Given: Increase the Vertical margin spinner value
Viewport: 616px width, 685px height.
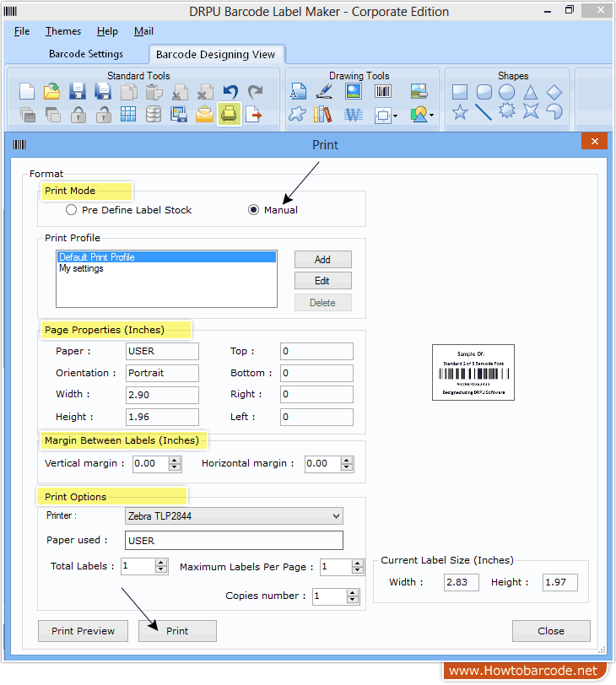Looking at the screenshot, I should pos(175,459).
